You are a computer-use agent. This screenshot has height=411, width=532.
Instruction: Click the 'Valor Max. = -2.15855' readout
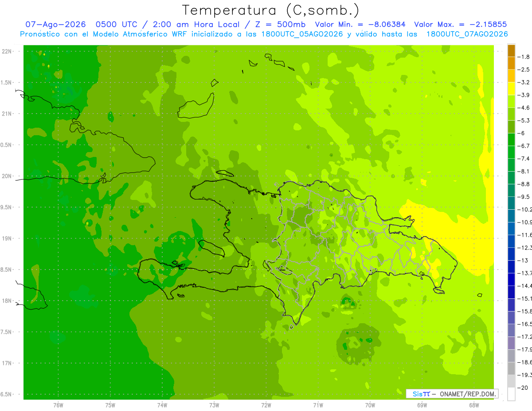click(x=460, y=25)
